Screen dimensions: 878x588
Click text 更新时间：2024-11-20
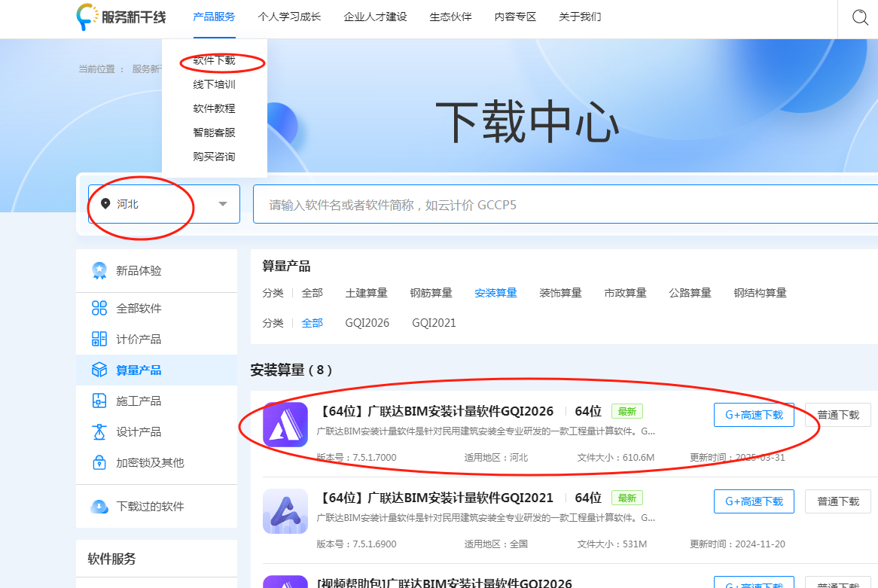[x=737, y=544]
